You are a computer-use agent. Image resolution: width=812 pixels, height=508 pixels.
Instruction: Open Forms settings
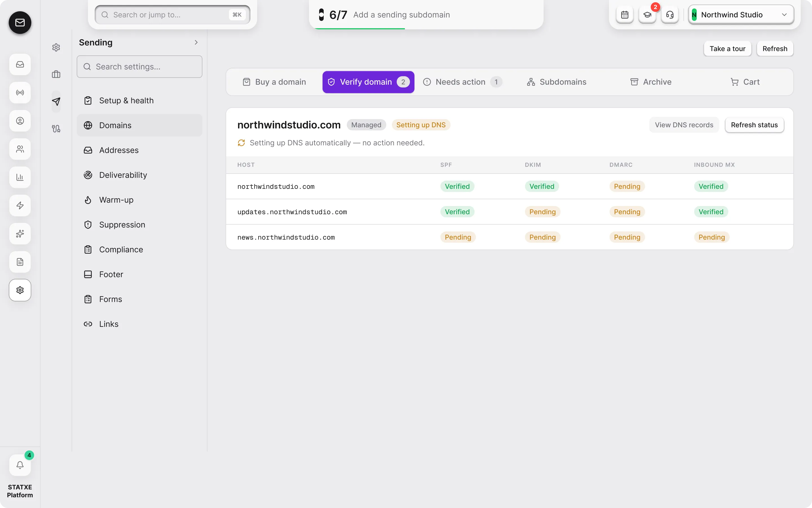139,299
